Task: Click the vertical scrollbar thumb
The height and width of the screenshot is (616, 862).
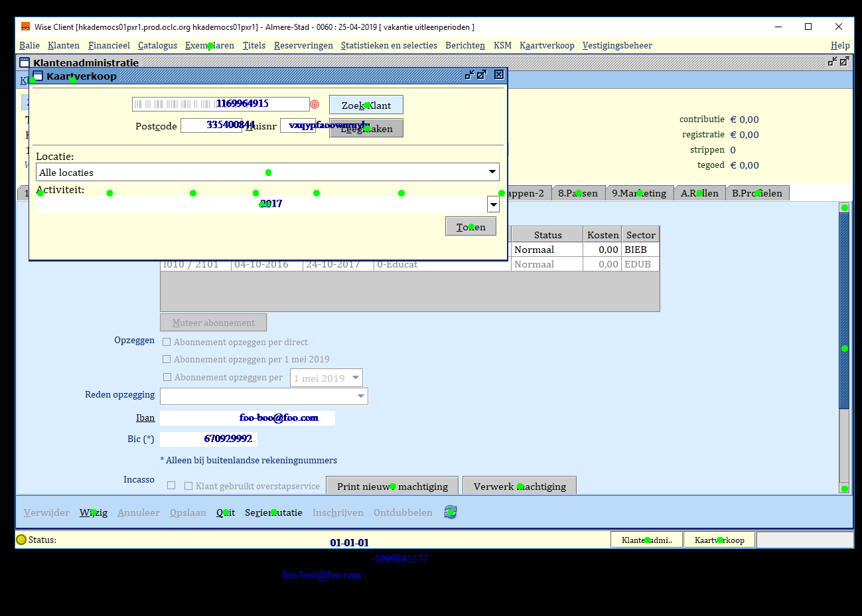Action: (844, 311)
